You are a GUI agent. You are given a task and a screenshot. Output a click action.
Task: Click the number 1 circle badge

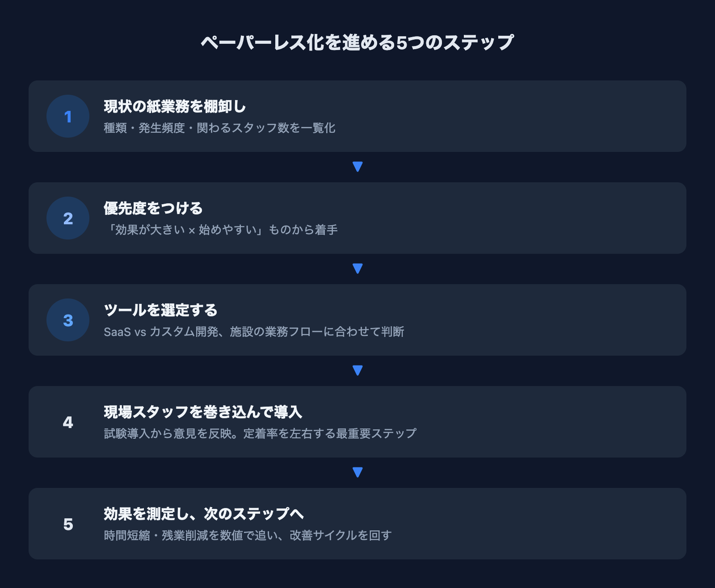(68, 116)
